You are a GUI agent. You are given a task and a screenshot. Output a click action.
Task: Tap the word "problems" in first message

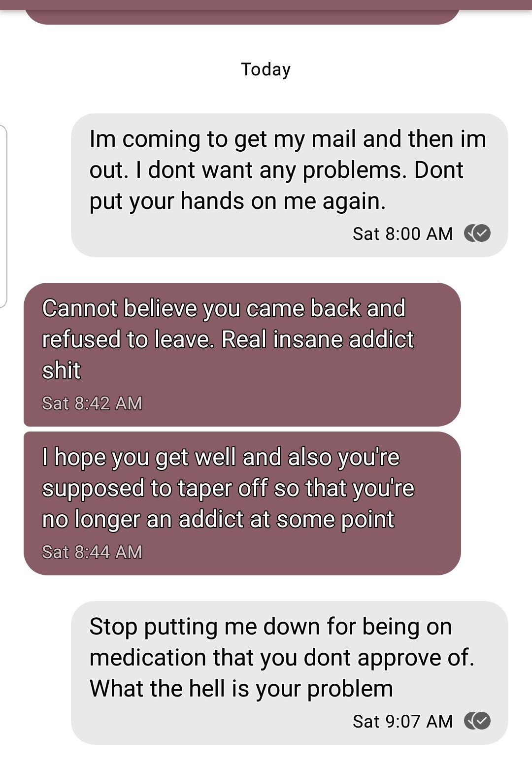(355, 170)
